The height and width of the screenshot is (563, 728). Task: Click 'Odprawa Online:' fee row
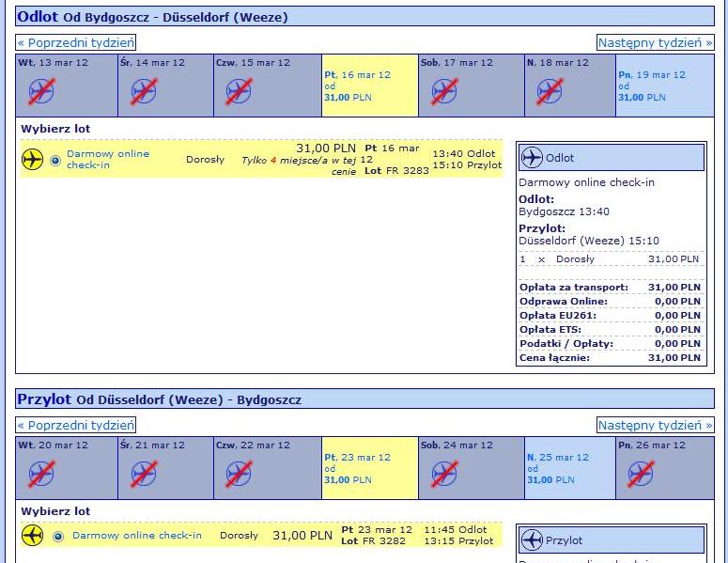pyautogui.click(x=610, y=302)
